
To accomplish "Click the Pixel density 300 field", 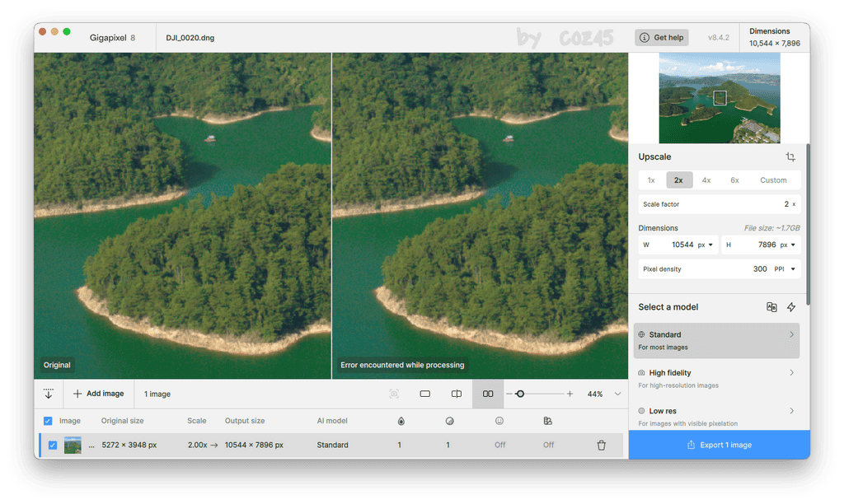I will tap(719, 269).
